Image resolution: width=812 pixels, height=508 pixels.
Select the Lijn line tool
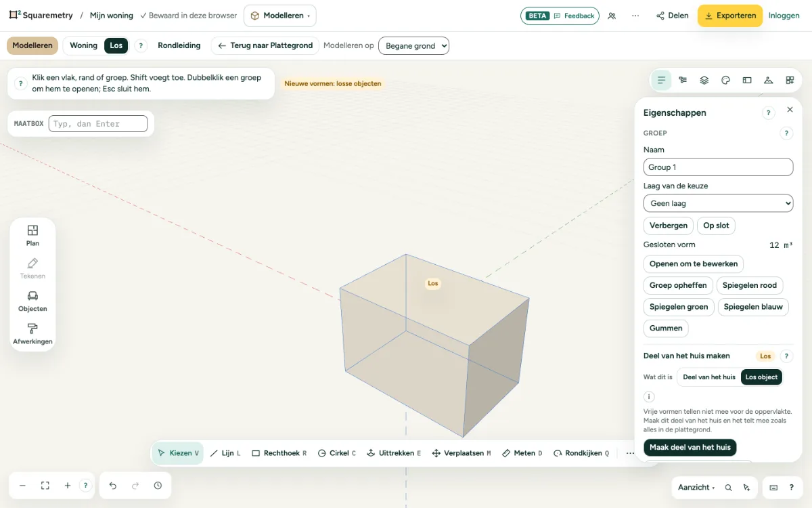[x=225, y=453]
